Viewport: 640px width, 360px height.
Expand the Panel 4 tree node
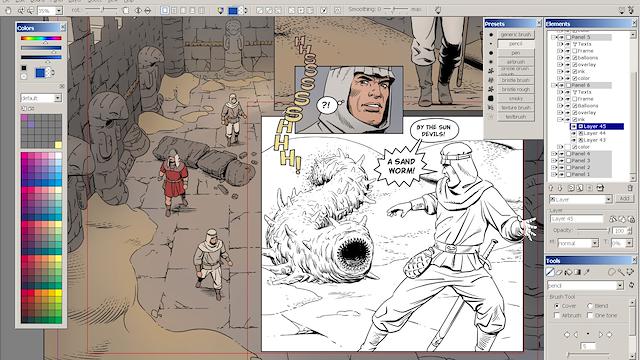point(554,154)
